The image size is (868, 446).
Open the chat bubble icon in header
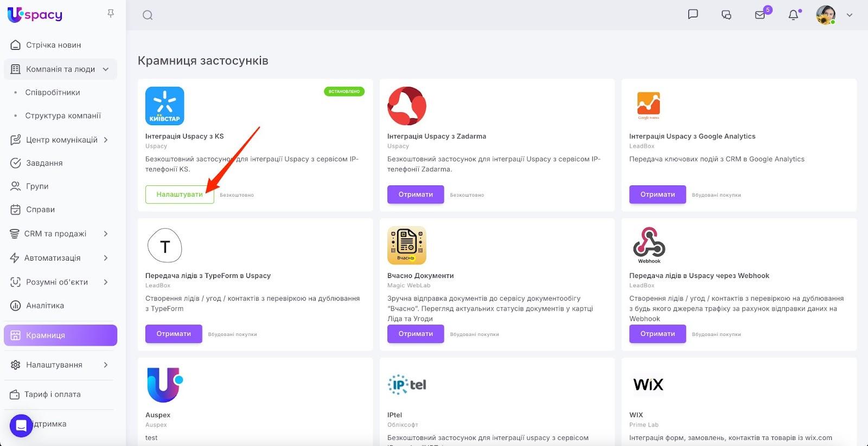pyautogui.click(x=693, y=15)
